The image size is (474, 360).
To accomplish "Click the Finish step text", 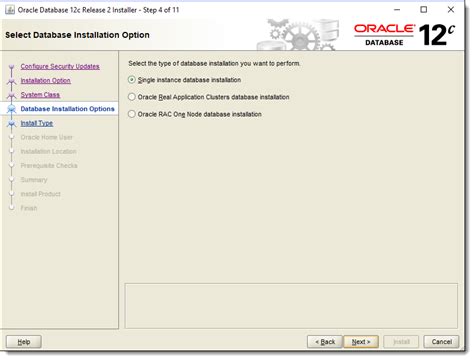I will 29,208.
